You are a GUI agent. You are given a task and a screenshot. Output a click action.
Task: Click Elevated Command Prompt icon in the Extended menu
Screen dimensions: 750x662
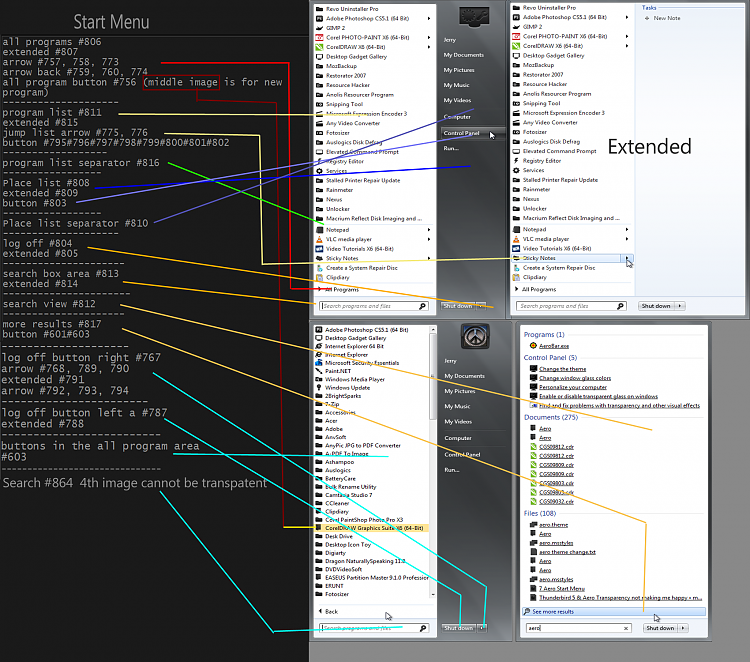[x=516, y=151]
